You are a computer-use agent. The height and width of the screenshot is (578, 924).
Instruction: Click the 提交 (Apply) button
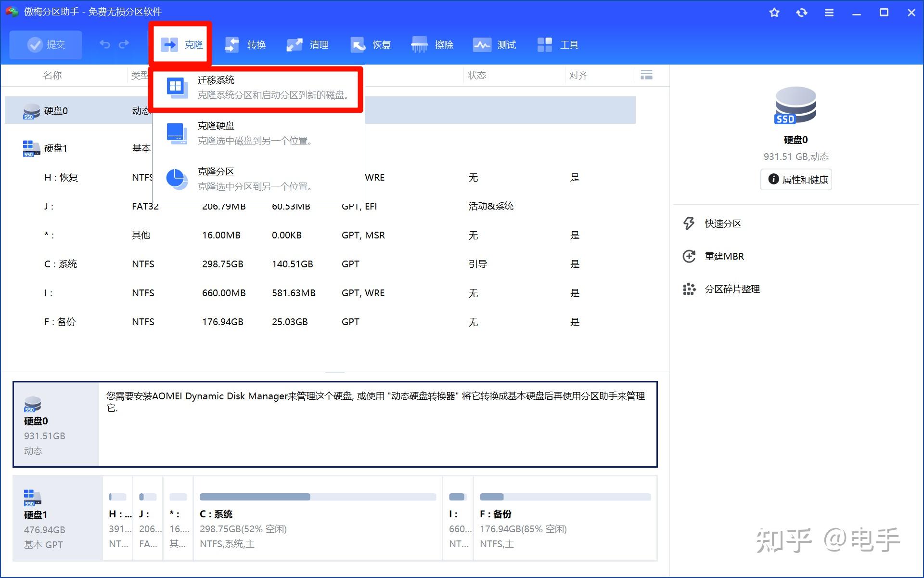tap(45, 44)
